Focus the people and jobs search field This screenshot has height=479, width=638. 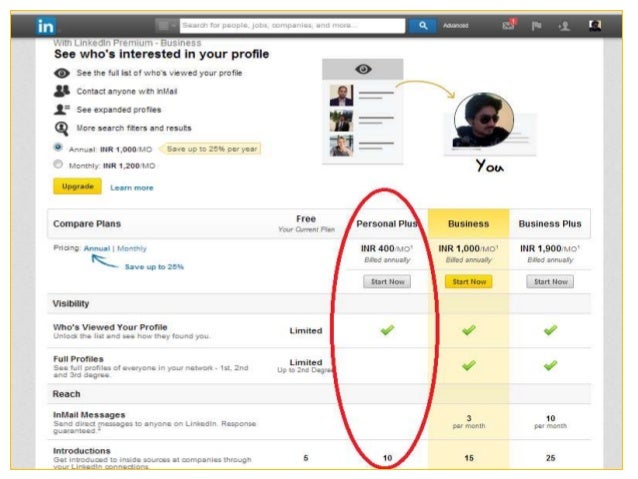tap(292, 26)
